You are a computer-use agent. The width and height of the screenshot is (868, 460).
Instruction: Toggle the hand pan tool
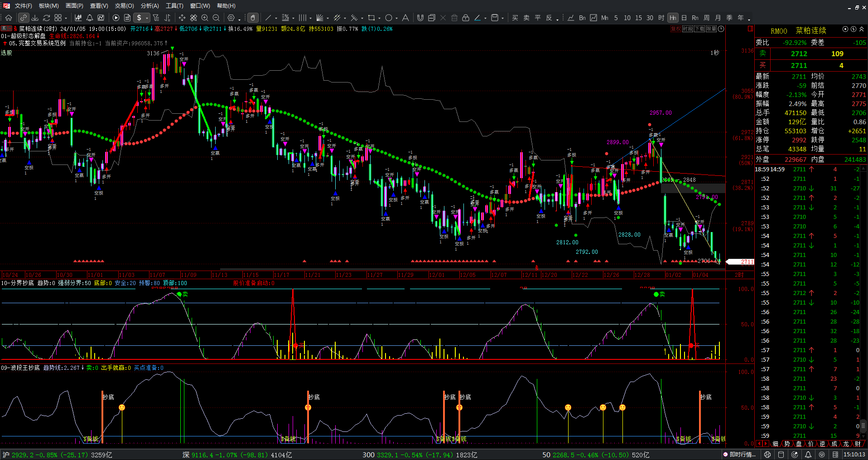[253, 18]
